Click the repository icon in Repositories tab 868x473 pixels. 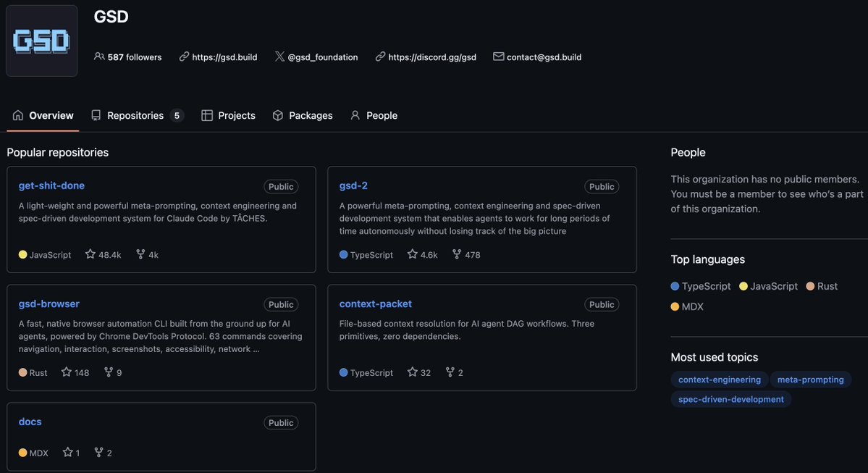(x=96, y=115)
